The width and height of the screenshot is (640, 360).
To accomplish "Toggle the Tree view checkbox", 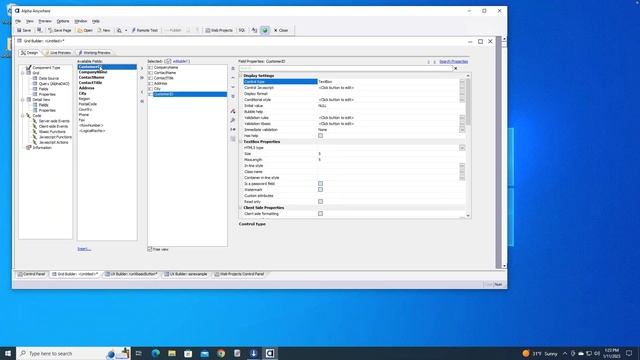I will click(x=150, y=249).
